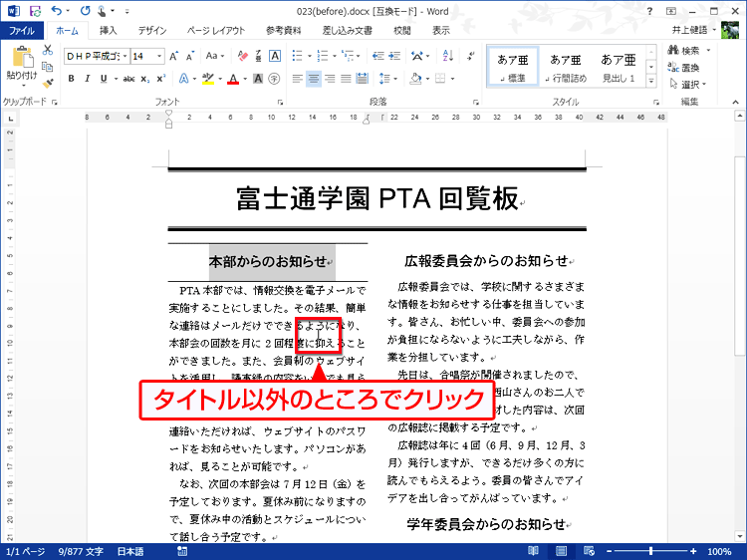Open the font name dropdown
747x560 pixels.
(x=125, y=56)
